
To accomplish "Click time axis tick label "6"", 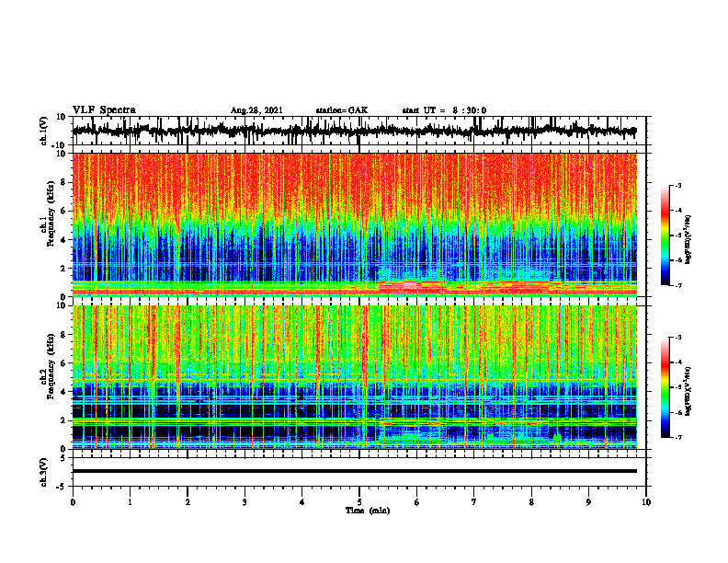I will [x=417, y=502].
